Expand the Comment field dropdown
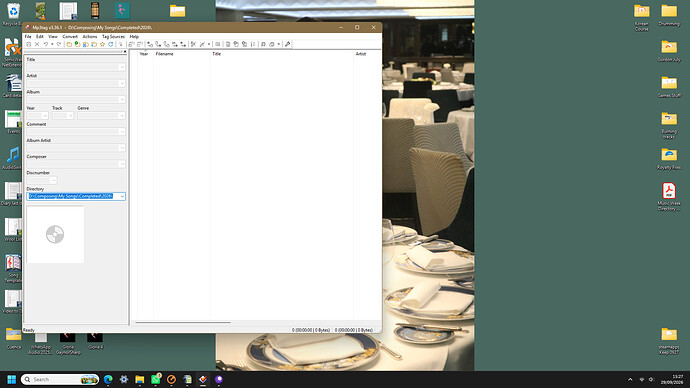The width and height of the screenshot is (690, 388). (122, 132)
